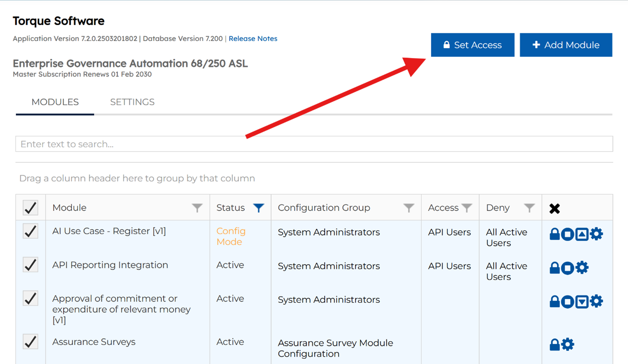Uncheck the AI Use Case - Register checkbox
This screenshot has width=628, height=364.
coord(30,231)
